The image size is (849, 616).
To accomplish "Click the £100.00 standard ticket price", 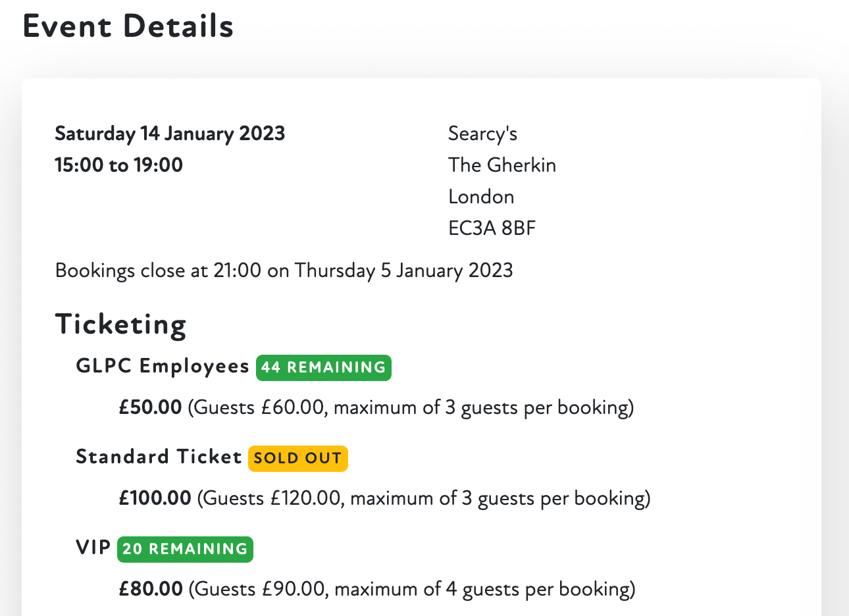I will coord(155,498).
